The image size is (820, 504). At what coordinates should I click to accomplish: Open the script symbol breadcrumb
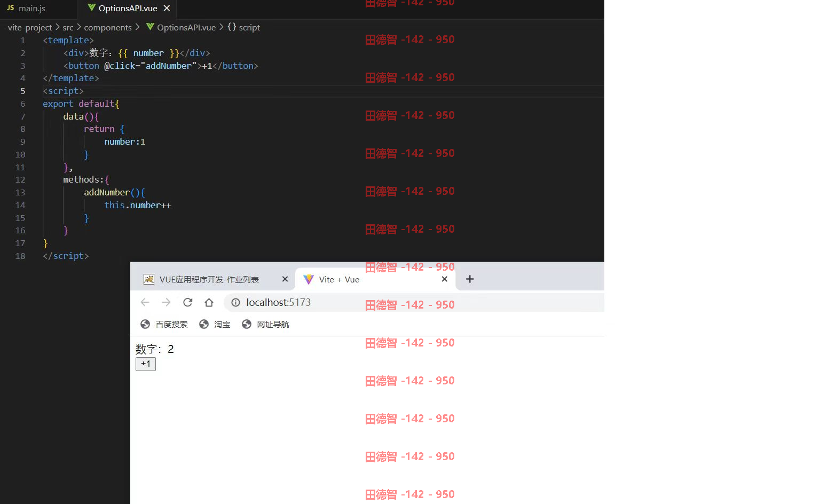(x=249, y=27)
